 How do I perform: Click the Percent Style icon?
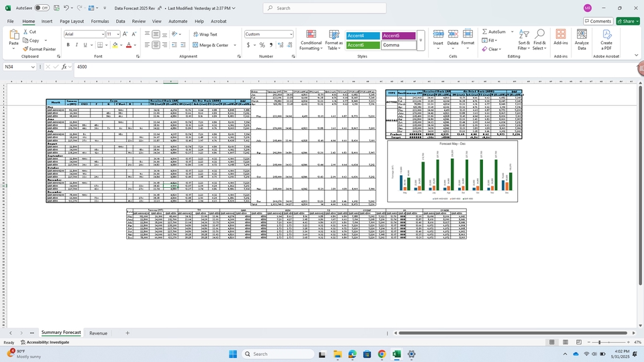(262, 45)
